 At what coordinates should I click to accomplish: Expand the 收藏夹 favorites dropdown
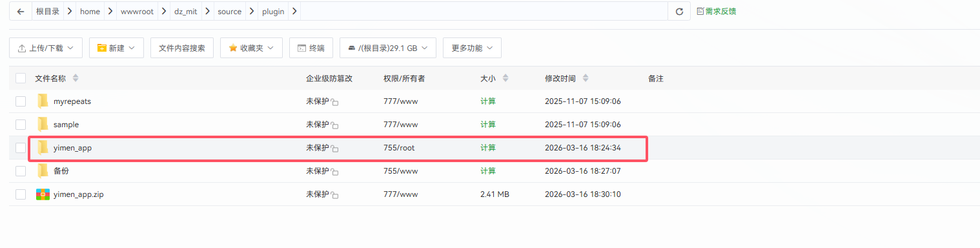(x=251, y=48)
